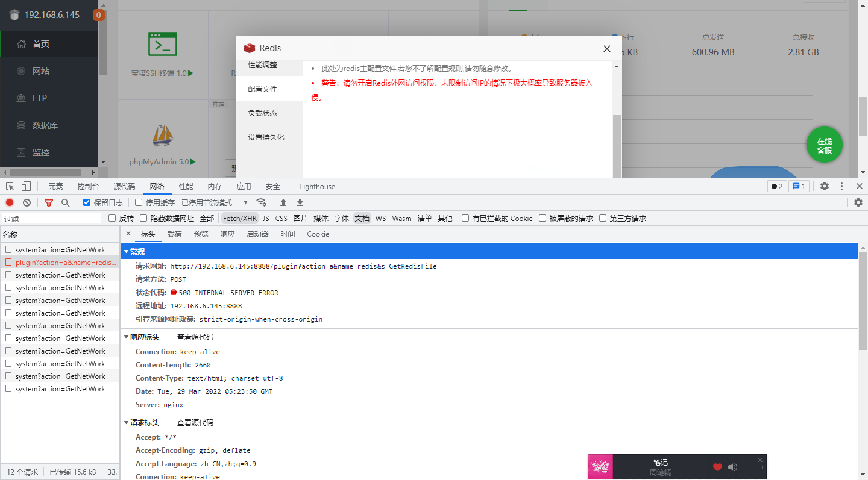Activate the DevTools element inspector arrow
The height and width of the screenshot is (480, 868).
pyautogui.click(x=10, y=187)
